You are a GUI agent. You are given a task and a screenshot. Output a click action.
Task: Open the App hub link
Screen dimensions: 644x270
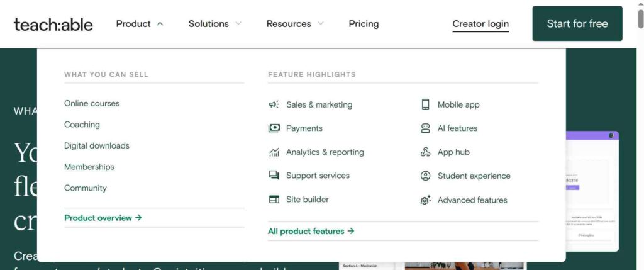[453, 152]
